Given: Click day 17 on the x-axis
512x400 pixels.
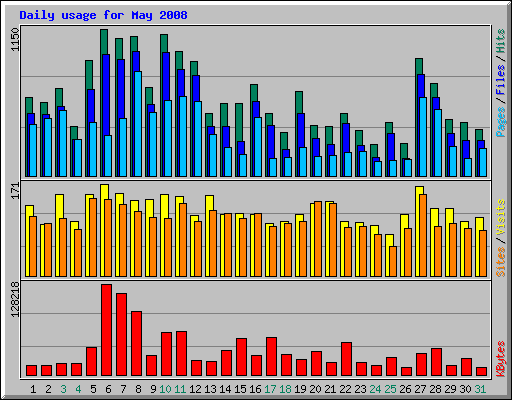Looking at the screenshot, I should coord(270,389).
